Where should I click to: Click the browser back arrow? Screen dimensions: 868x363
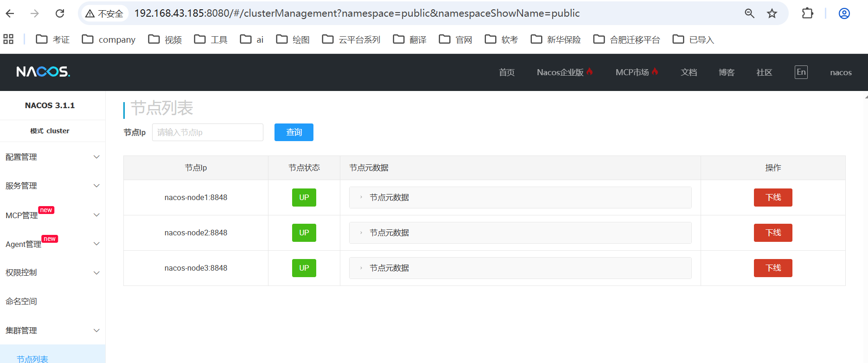tap(10, 13)
